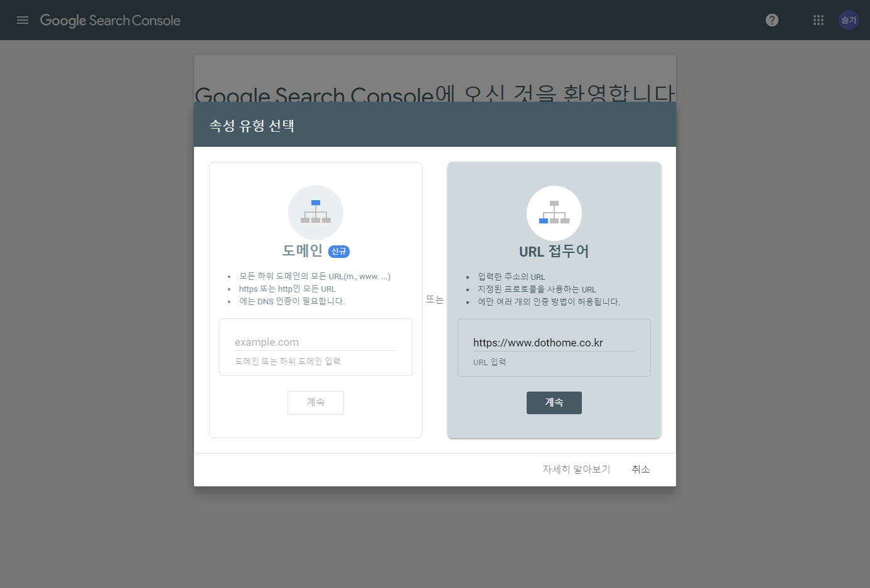This screenshot has height=588, width=870.
Task: Click the 도메인 sitemap icon
Action: (x=316, y=213)
